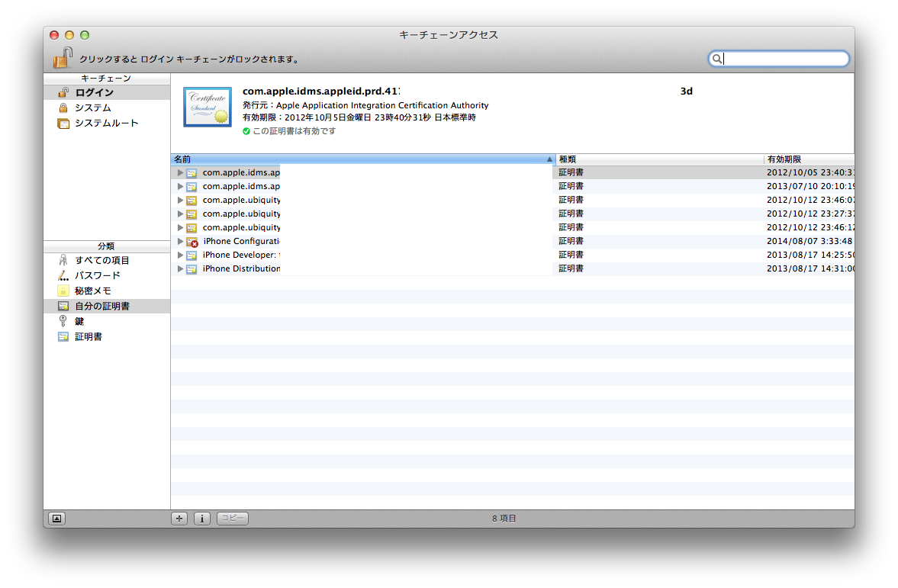898x588 pixels.
Task: Toggle the keychain list view button at bottom-left
Action: (x=56, y=519)
